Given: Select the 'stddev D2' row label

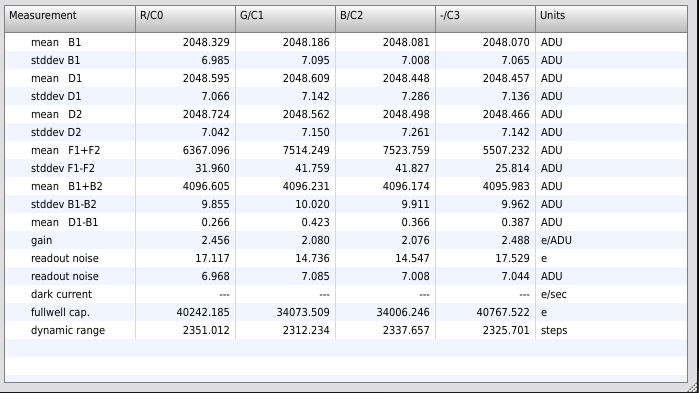Looking at the screenshot, I should click(x=56, y=132).
